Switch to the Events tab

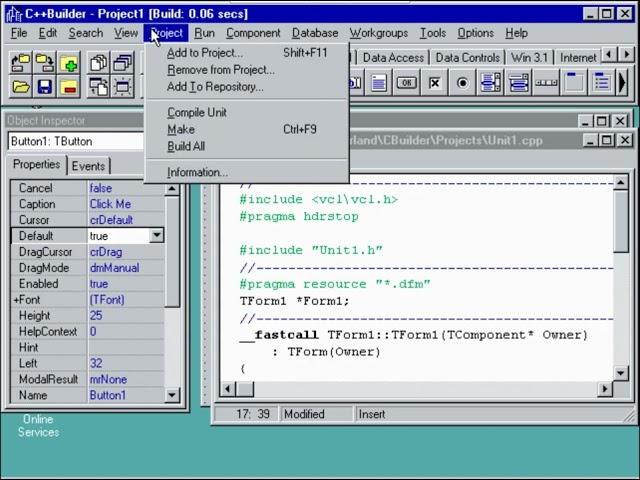[x=88, y=166]
